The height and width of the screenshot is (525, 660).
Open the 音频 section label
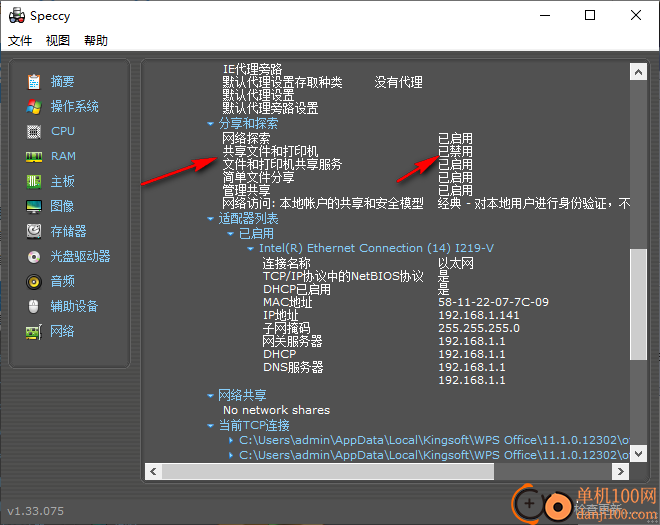tap(62, 281)
